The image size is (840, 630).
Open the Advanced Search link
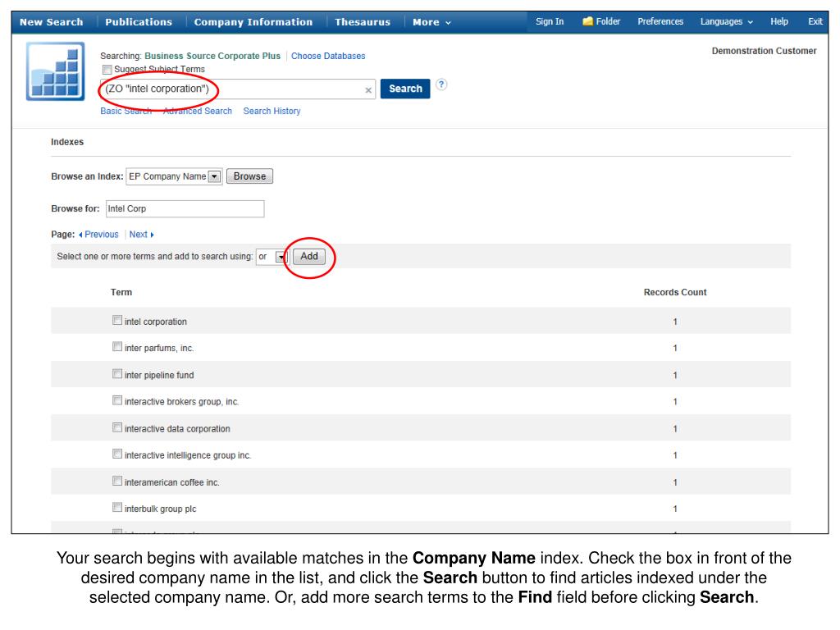[x=198, y=111]
